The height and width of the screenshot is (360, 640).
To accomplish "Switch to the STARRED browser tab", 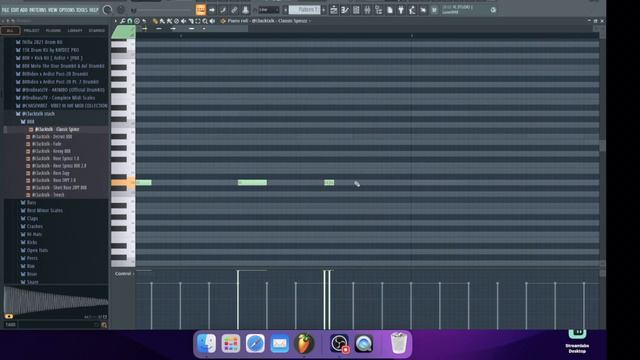I will tap(97, 30).
